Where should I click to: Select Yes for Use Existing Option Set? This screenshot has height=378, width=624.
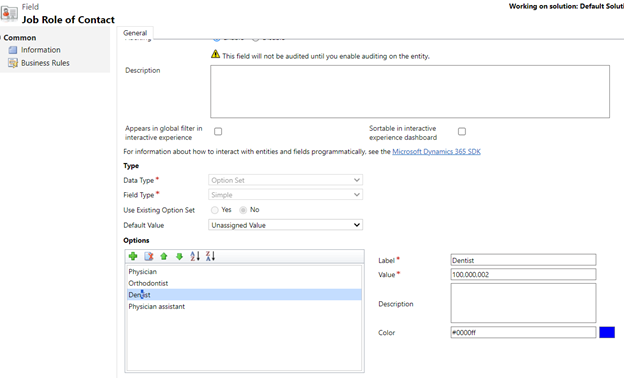click(x=215, y=210)
